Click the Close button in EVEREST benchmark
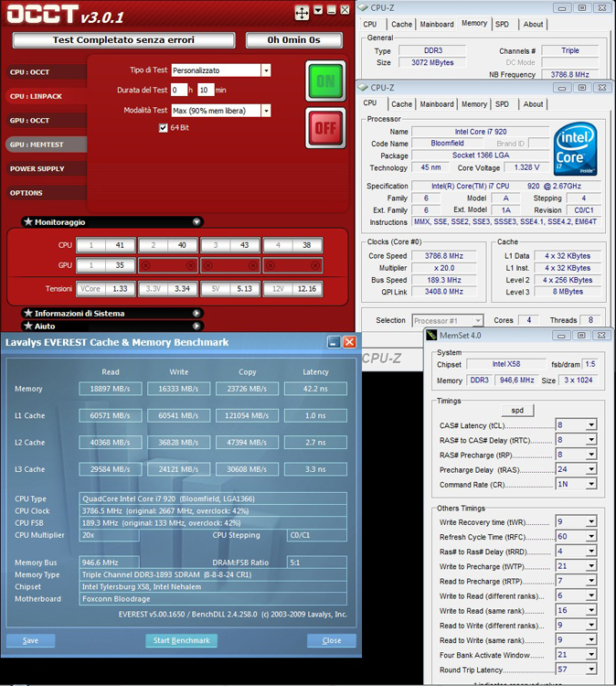This screenshot has height=686, width=616. [x=332, y=640]
